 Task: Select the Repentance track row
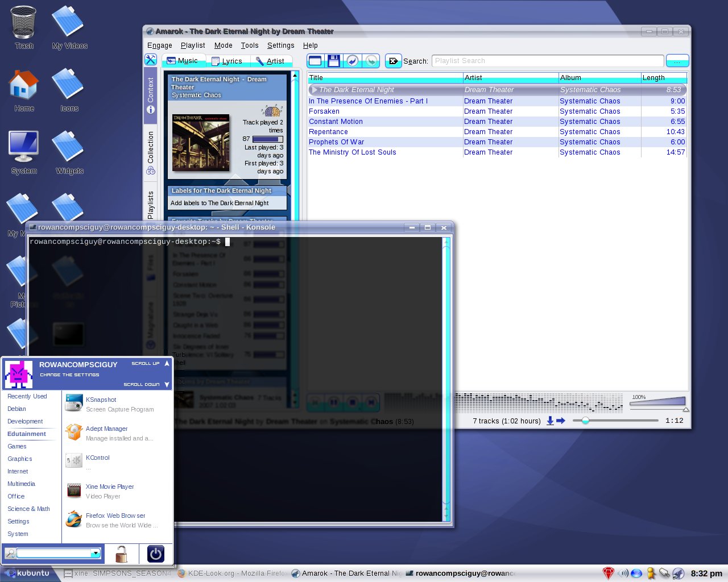(x=497, y=132)
